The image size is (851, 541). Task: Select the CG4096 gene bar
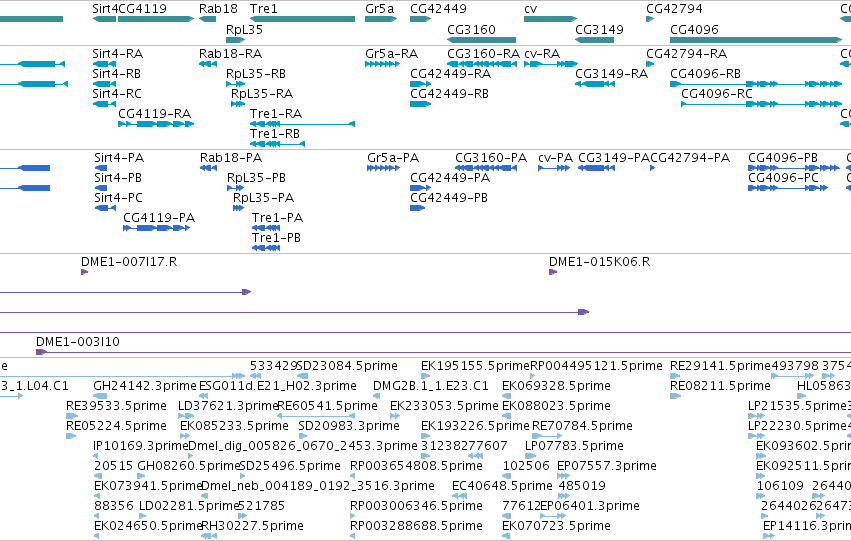pyautogui.click(x=756, y=40)
